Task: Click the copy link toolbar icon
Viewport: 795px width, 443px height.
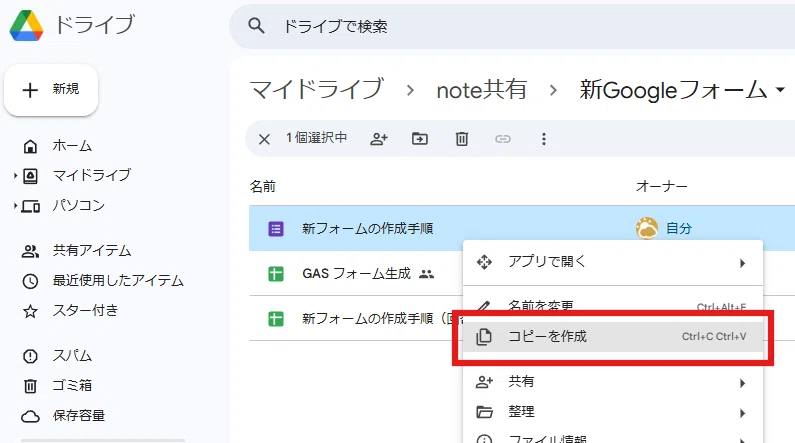Action: [x=502, y=139]
